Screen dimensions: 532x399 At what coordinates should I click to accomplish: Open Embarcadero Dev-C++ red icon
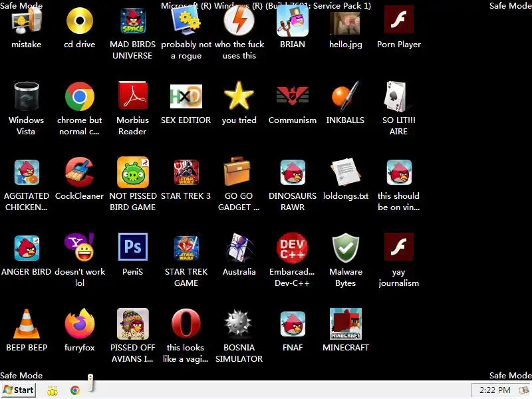(x=293, y=248)
